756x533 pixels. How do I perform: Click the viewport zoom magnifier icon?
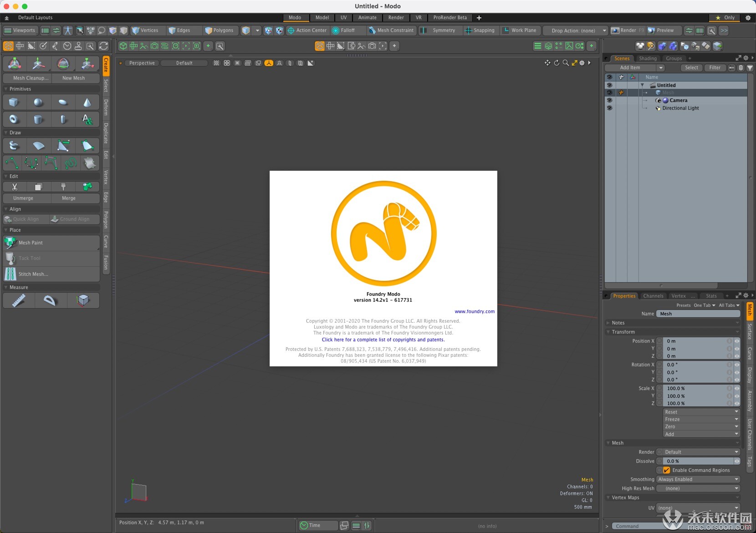click(566, 63)
